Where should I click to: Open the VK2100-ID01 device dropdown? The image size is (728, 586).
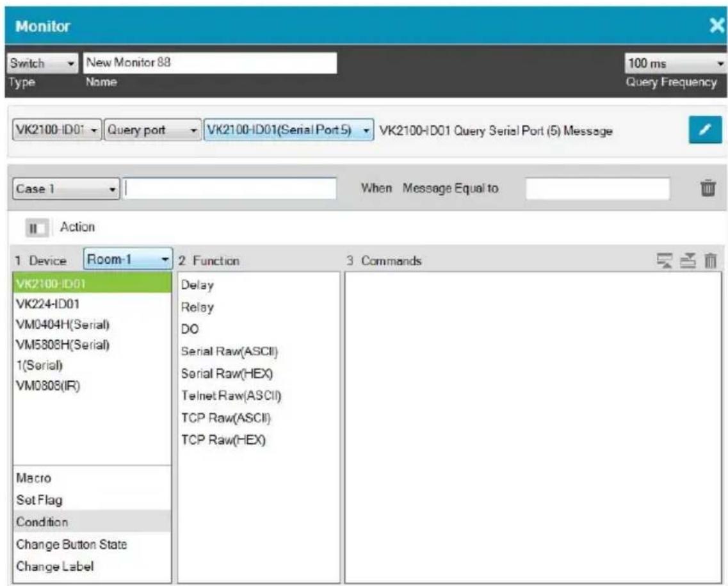point(56,130)
